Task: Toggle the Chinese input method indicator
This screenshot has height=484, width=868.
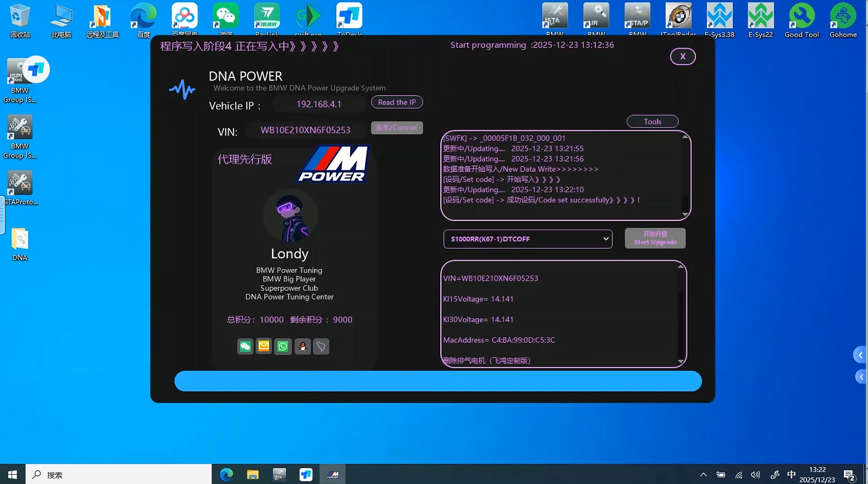Action: click(x=791, y=475)
